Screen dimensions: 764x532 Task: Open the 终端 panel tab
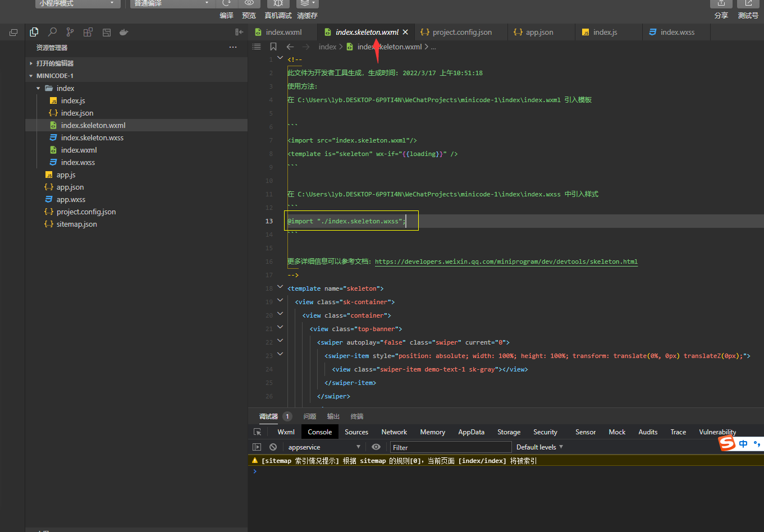357,416
